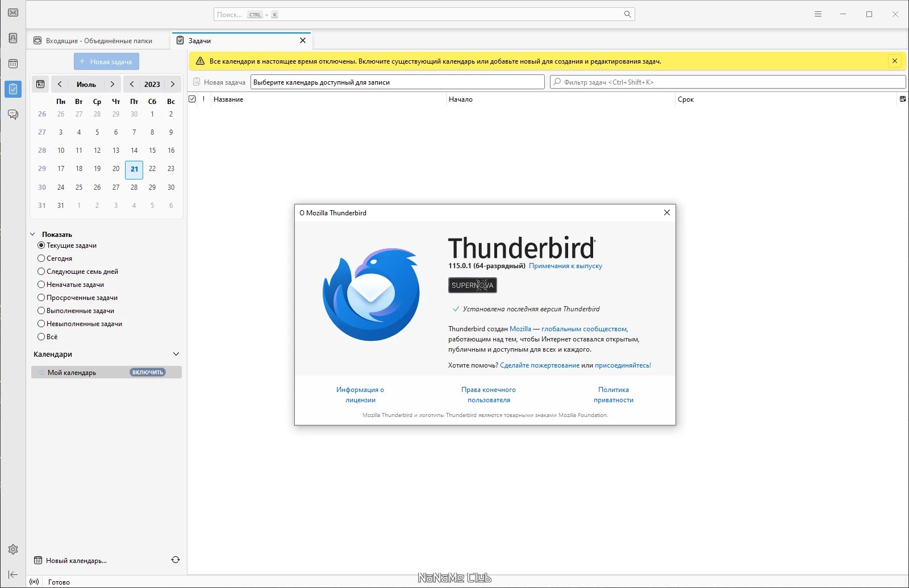Sort by Срок column header

coord(786,99)
